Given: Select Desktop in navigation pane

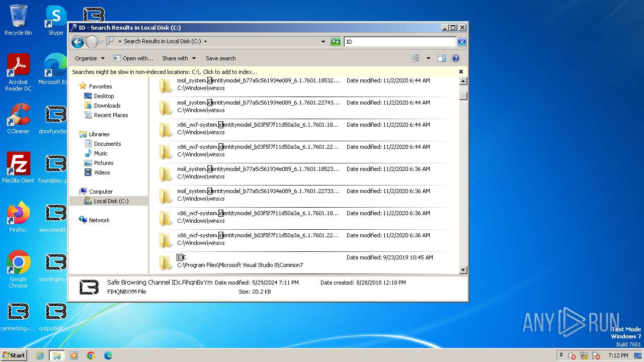Looking at the screenshot, I should click(104, 96).
